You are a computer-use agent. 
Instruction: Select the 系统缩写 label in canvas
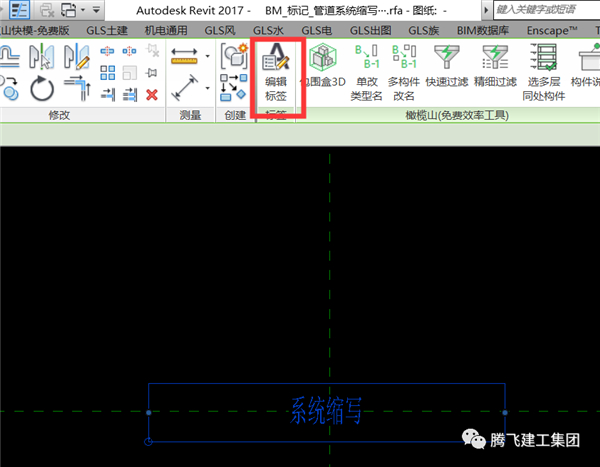tap(326, 411)
